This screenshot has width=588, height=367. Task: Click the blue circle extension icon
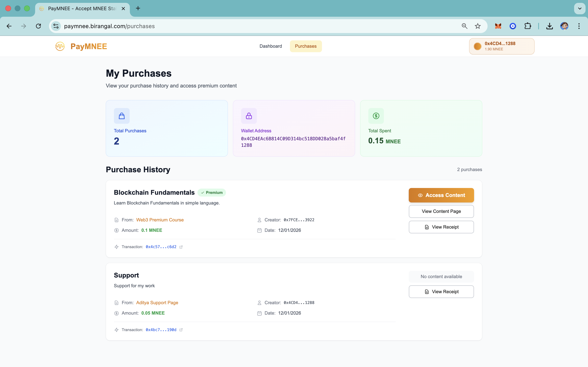pyautogui.click(x=513, y=26)
